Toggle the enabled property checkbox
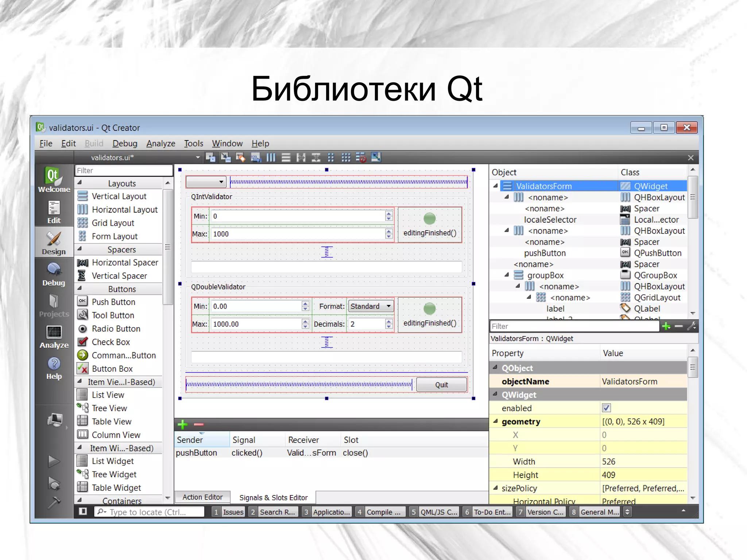Image resolution: width=747 pixels, height=560 pixels. click(606, 408)
